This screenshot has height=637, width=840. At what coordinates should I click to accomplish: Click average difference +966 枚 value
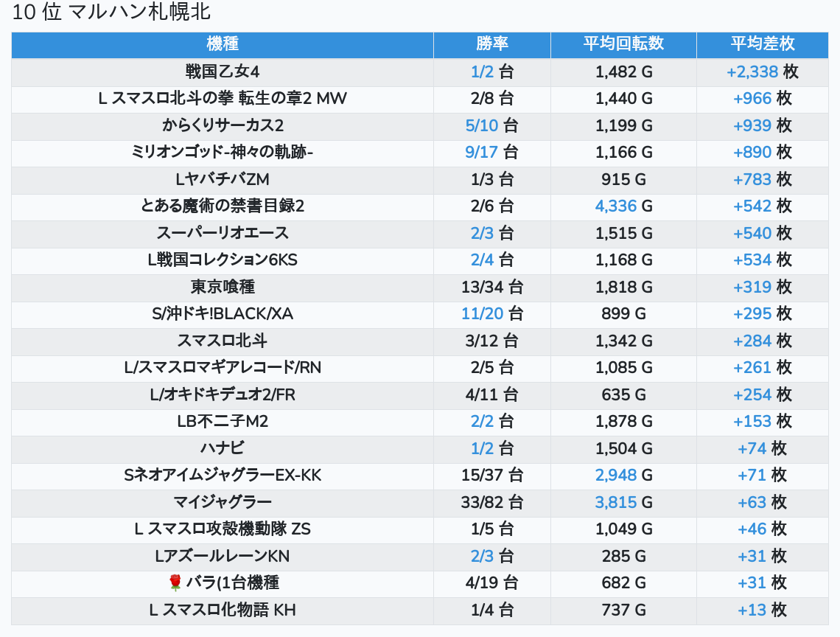click(763, 99)
